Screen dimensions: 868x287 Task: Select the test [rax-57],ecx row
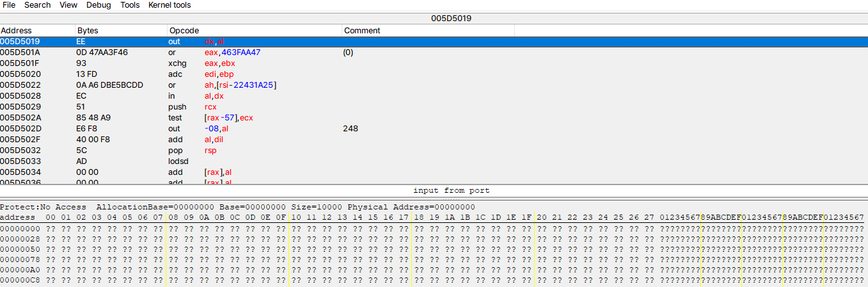tap(256, 118)
